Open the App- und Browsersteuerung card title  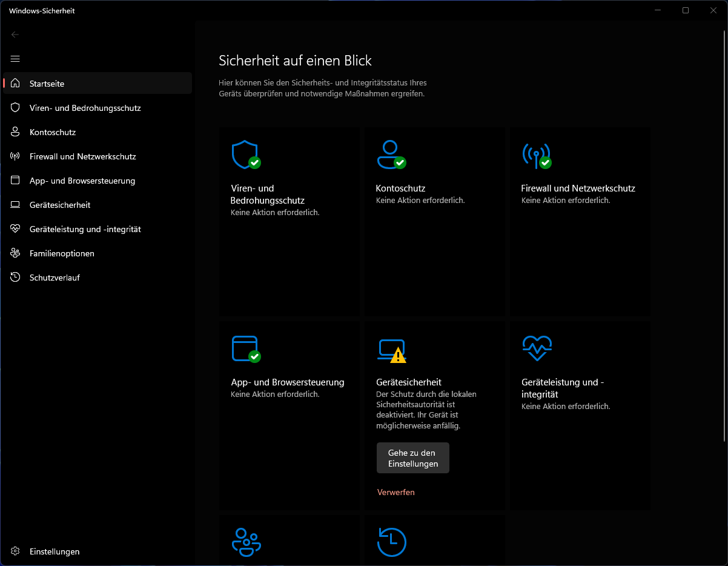coord(288,382)
